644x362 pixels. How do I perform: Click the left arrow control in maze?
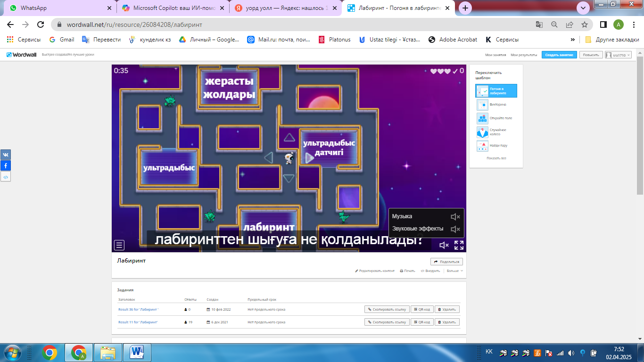(268, 157)
